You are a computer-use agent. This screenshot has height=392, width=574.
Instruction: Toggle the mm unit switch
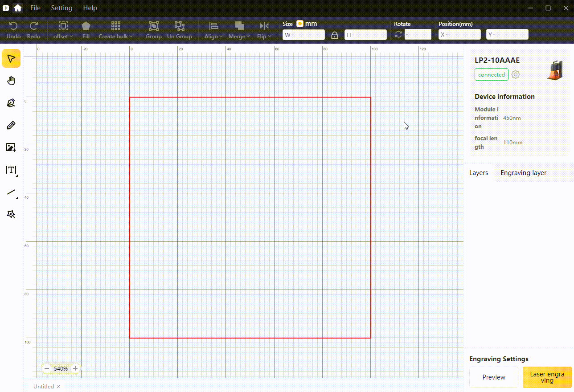tap(300, 24)
